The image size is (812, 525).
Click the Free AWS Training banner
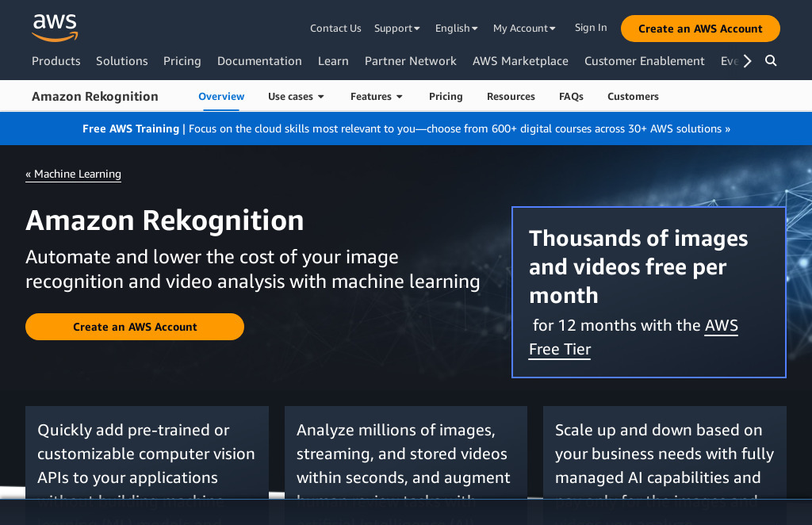click(x=406, y=128)
